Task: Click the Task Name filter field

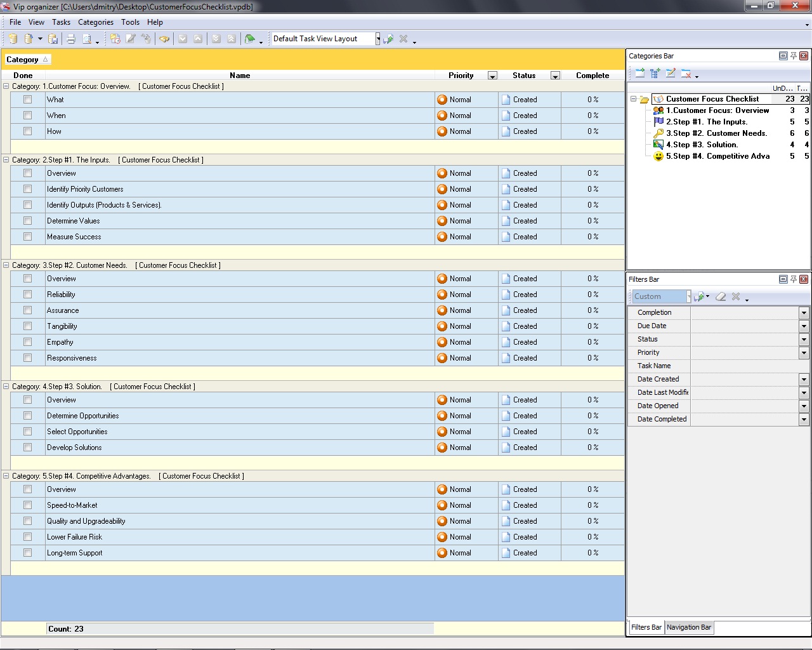Action: (x=749, y=366)
